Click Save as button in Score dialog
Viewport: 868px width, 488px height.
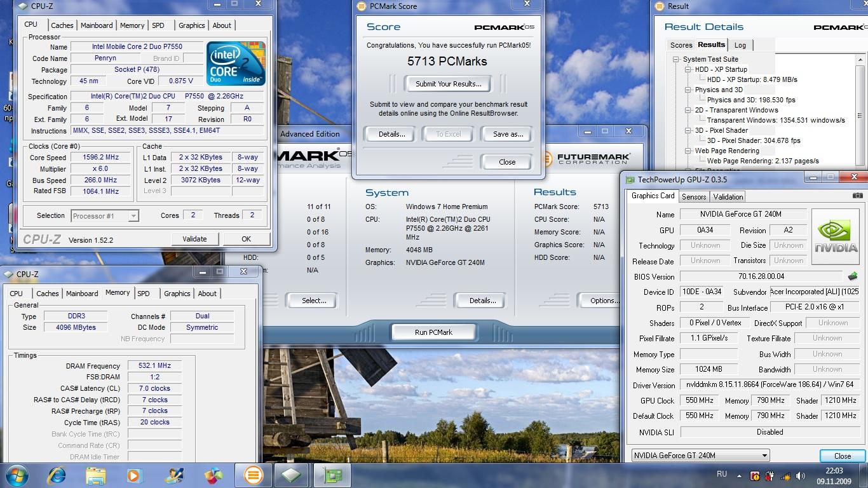508,134
